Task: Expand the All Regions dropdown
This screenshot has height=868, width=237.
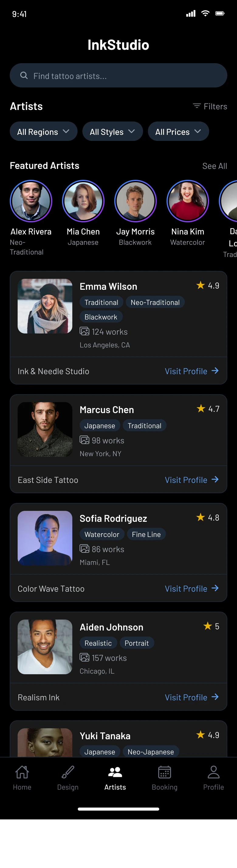Action: (x=43, y=132)
